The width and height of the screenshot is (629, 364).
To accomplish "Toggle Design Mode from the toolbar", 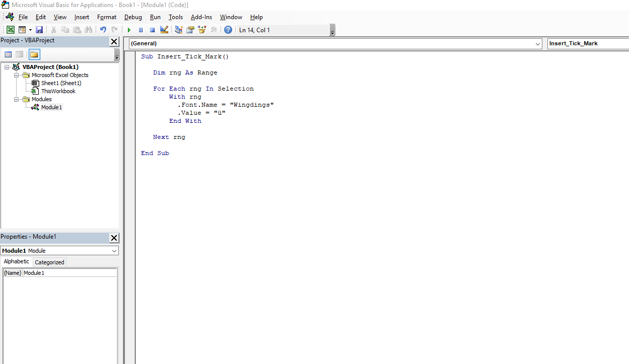I will click(164, 29).
